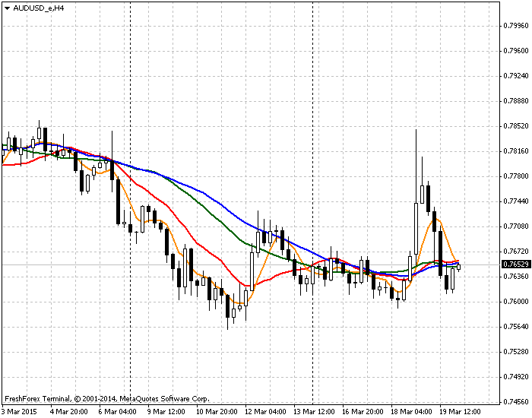Click the 12 Mar 04:00 time label
This screenshot has width=532, height=418.
point(266,412)
